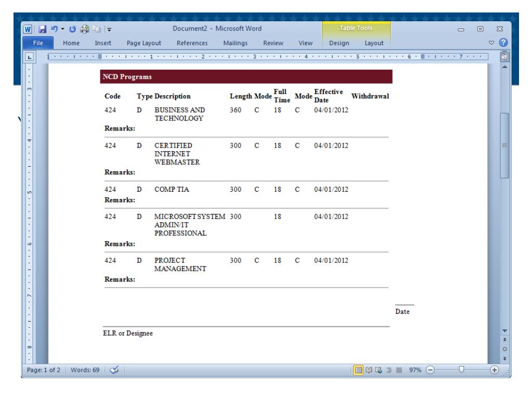532x399 pixels.
Task: Switch to the Review tab
Action: tap(273, 43)
